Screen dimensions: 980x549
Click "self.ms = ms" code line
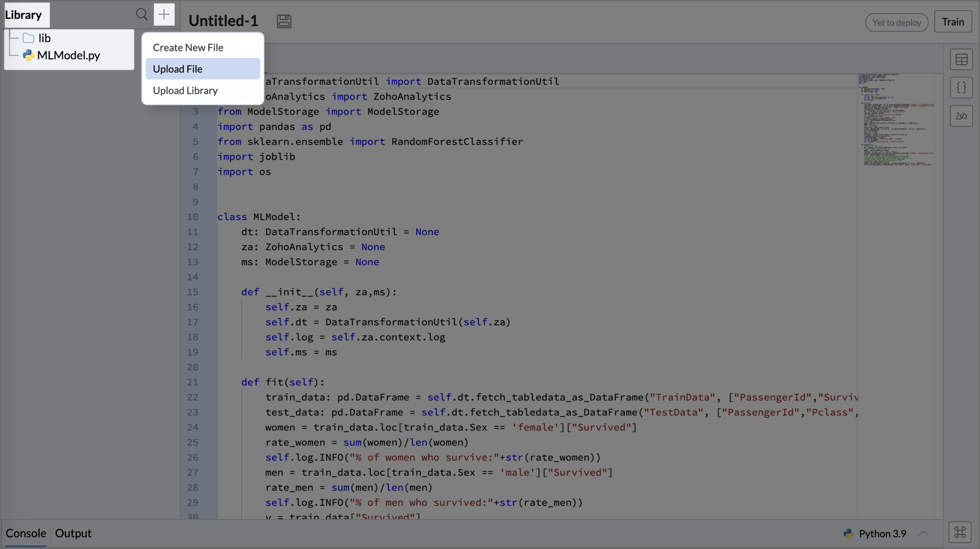pyautogui.click(x=301, y=352)
